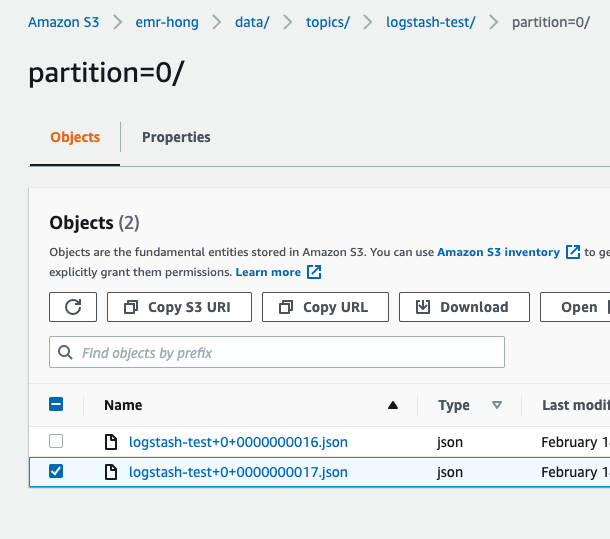Go to the emr-hong bucket breadcrumb

[x=167, y=22]
